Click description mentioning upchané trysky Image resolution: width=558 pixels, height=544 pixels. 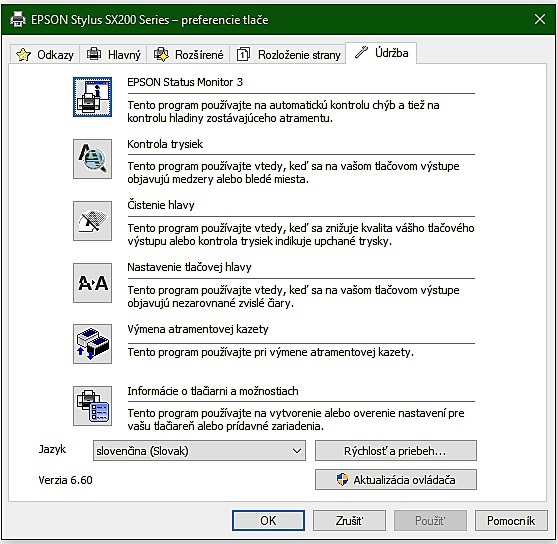pos(301,234)
